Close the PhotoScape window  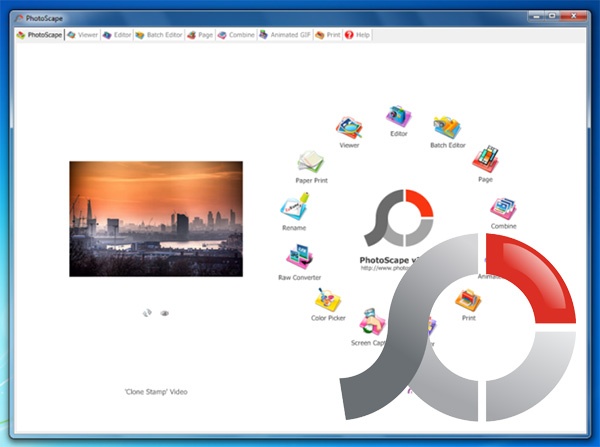(x=573, y=16)
